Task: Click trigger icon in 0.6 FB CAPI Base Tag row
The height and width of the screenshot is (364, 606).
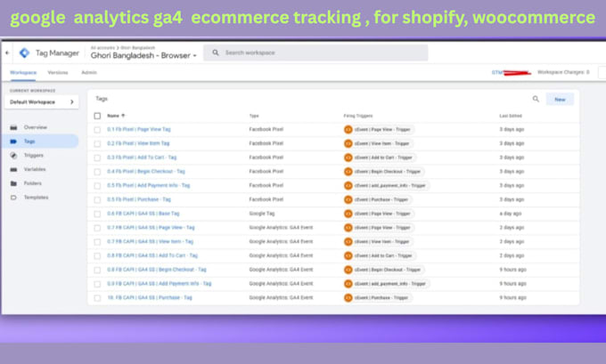Action: click(348, 214)
